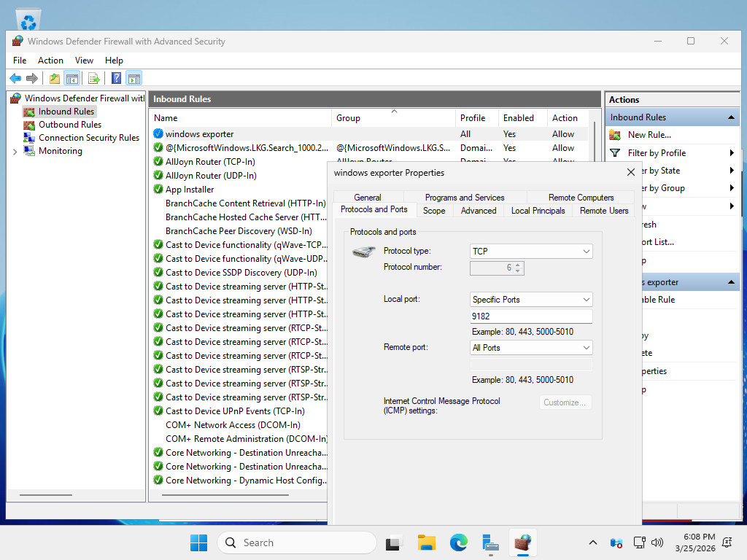Open the View menu
The width and height of the screenshot is (747, 560).
click(84, 61)
